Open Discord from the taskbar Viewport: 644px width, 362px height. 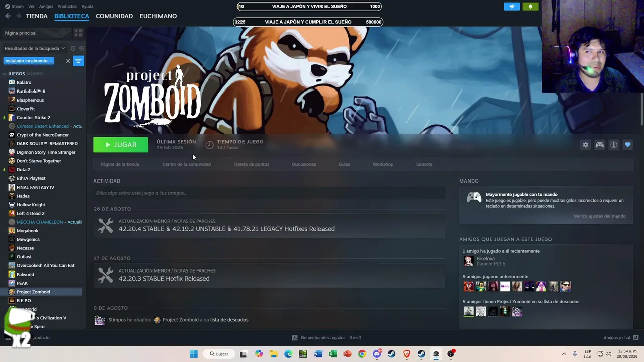coord(377,354)
